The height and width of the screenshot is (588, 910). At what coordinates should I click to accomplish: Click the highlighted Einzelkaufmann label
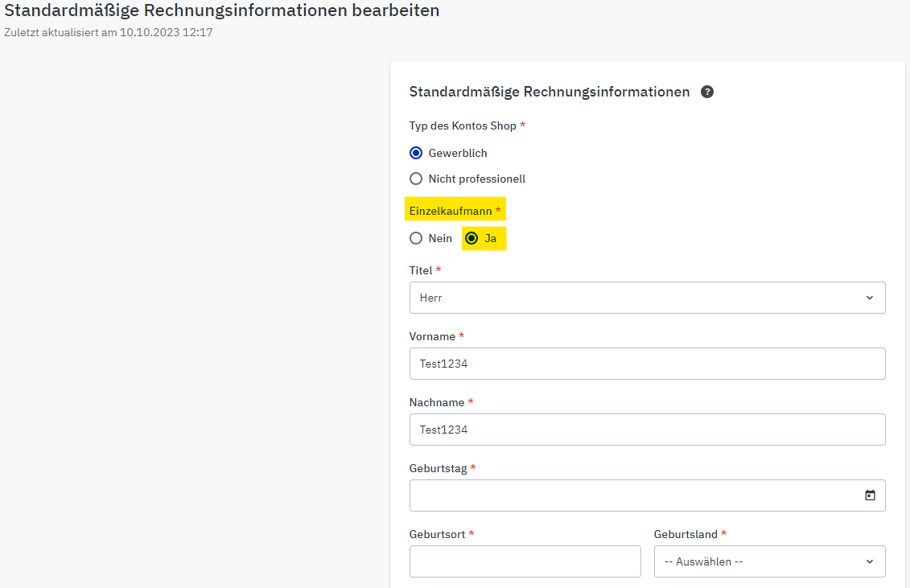[x=451, y=211]
